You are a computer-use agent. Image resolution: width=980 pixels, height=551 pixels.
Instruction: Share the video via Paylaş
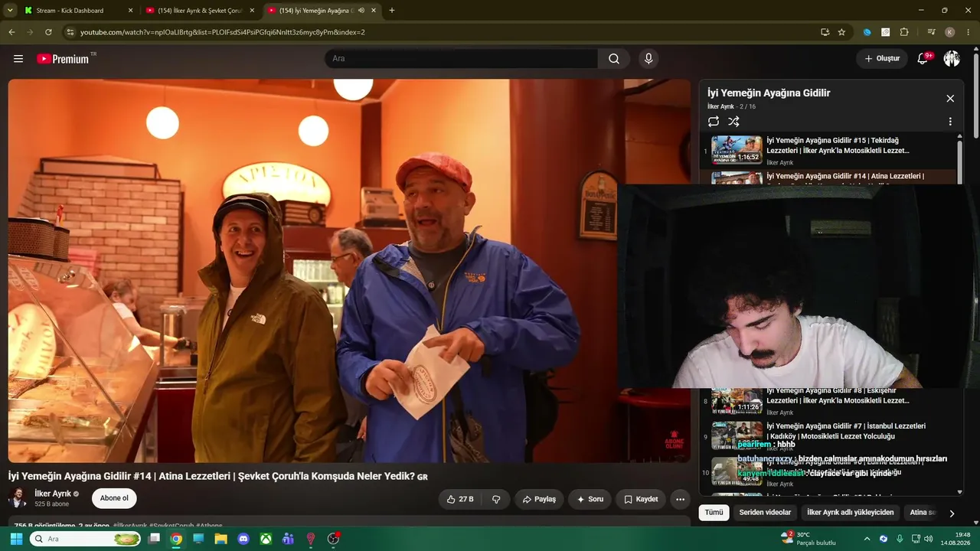pyautogui.click(x=540, y=499)
